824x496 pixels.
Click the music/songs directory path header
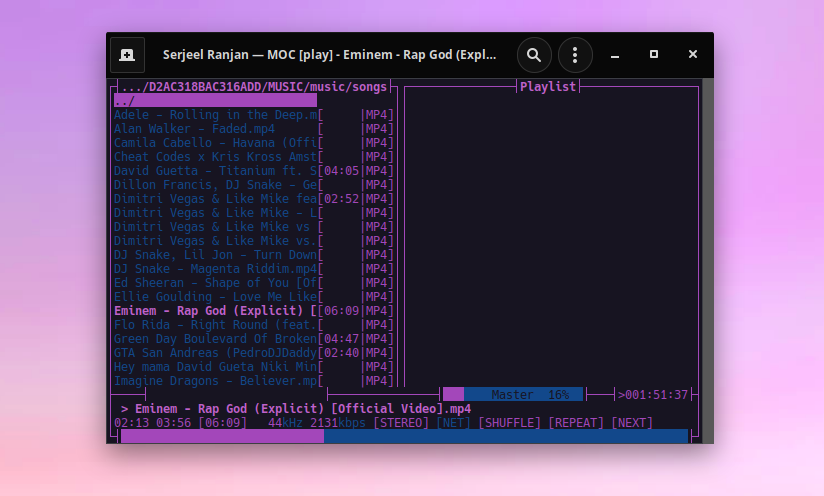(x=254, y=87)
